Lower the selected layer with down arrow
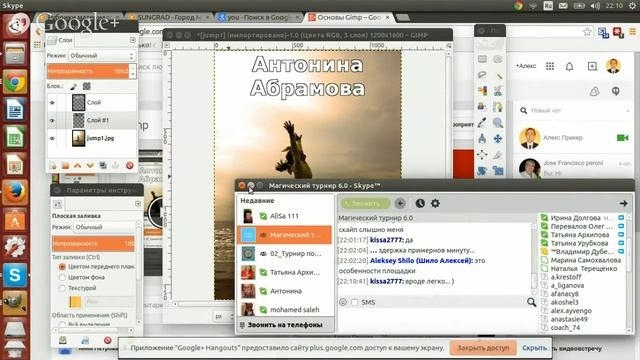 tap(90, 166)
